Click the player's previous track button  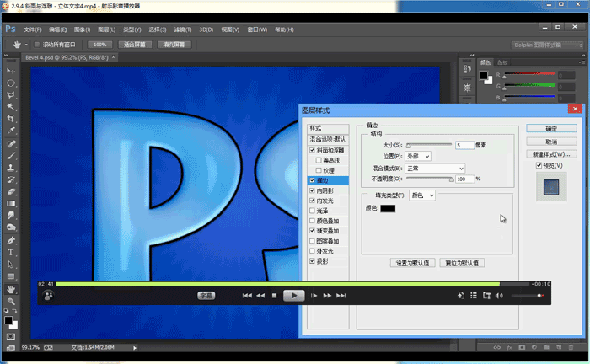tap(247, 296)
